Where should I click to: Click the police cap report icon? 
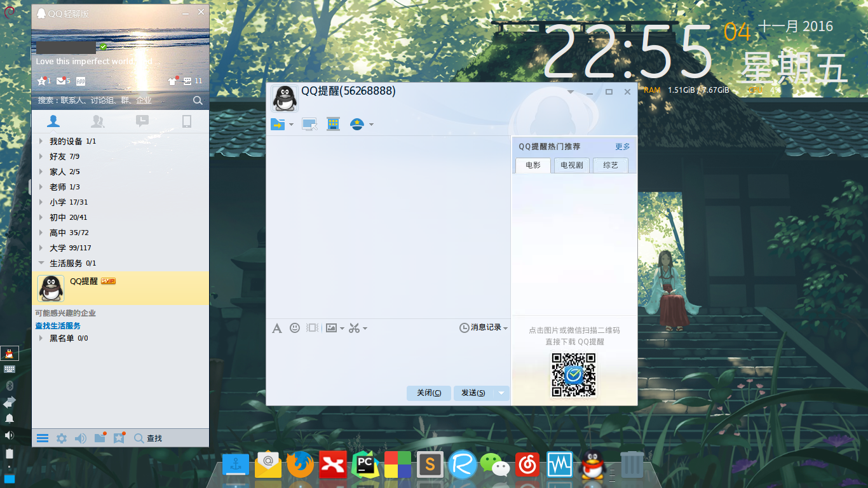(x=356, y=124)
